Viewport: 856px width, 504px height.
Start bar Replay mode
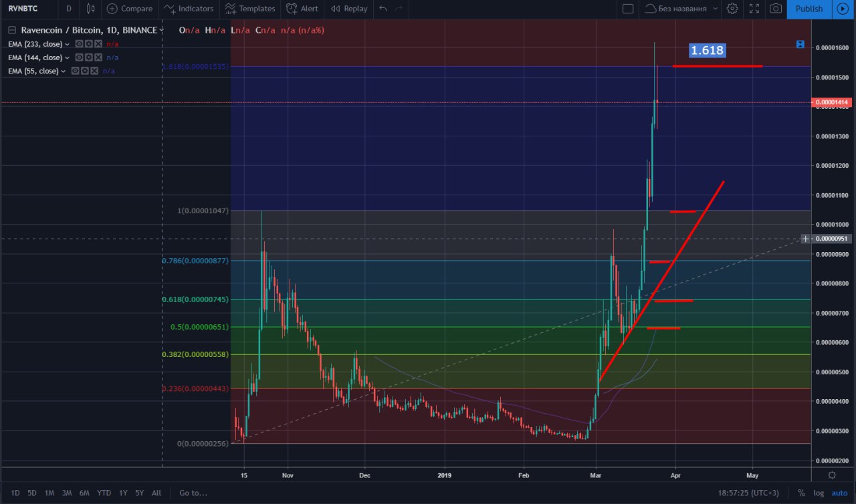coord(349,9)
